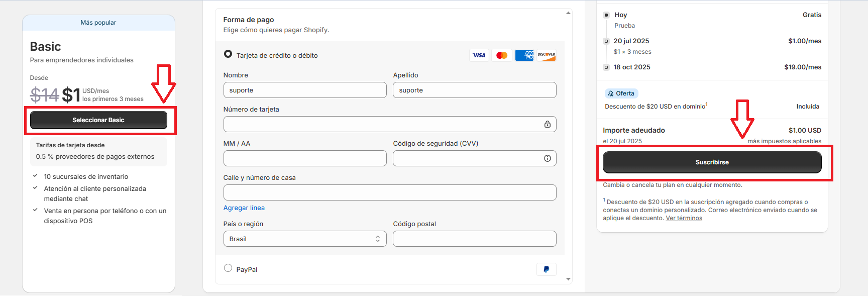Click the PayPal logo icon
868x297 pixels.
click(547, 269)
